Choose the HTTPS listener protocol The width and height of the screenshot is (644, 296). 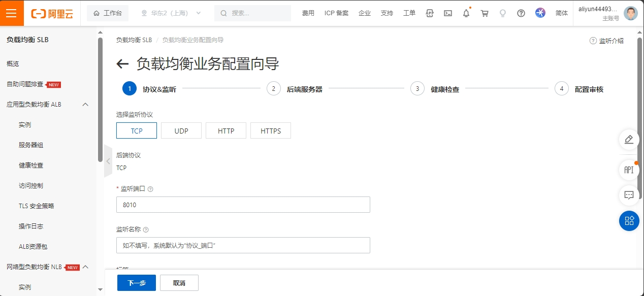pyautogui.click(x=271, y=130)
